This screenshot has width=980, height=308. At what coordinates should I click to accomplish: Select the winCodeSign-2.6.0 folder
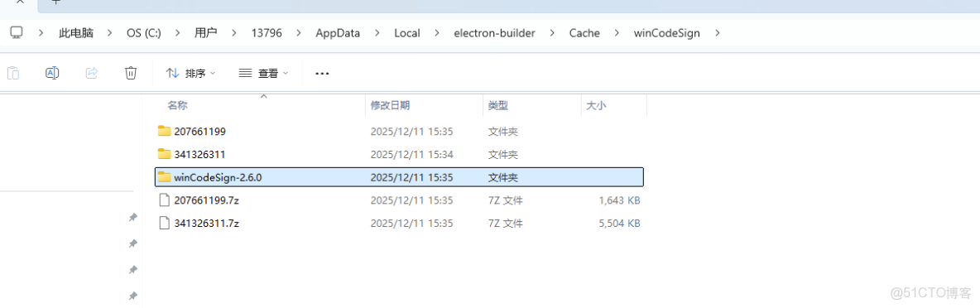coord(400,177)
